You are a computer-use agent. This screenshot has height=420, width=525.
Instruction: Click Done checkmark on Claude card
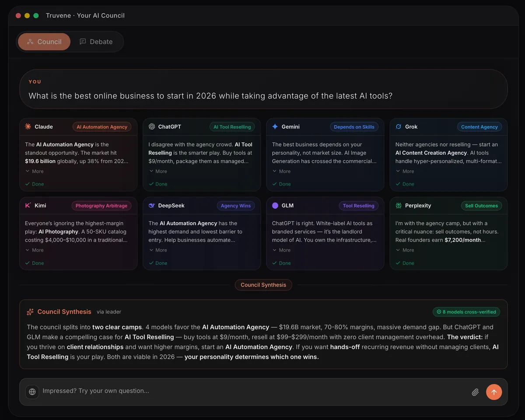click(x=27, y=184)
